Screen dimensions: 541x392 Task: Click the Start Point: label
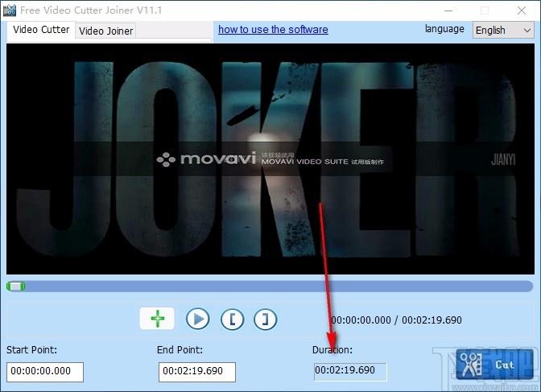point(31,350)
